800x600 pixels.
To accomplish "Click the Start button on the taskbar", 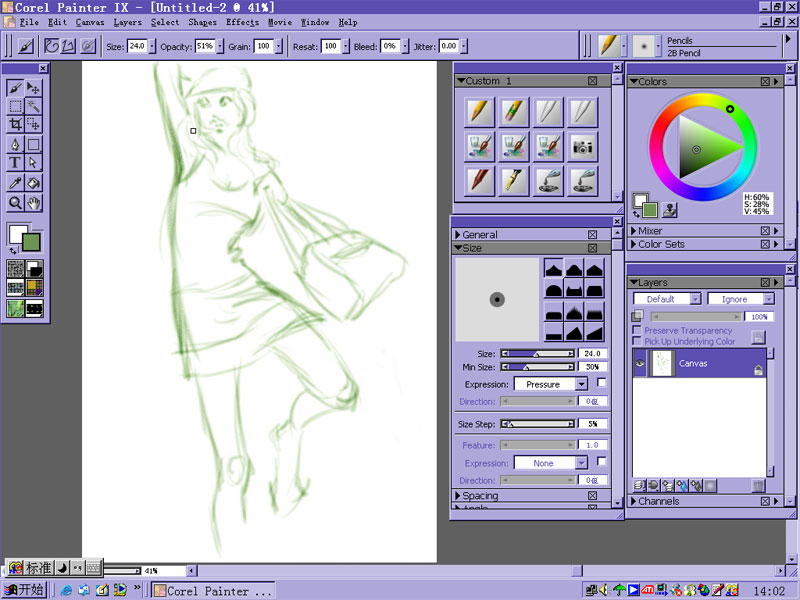I will click(24, 590).
